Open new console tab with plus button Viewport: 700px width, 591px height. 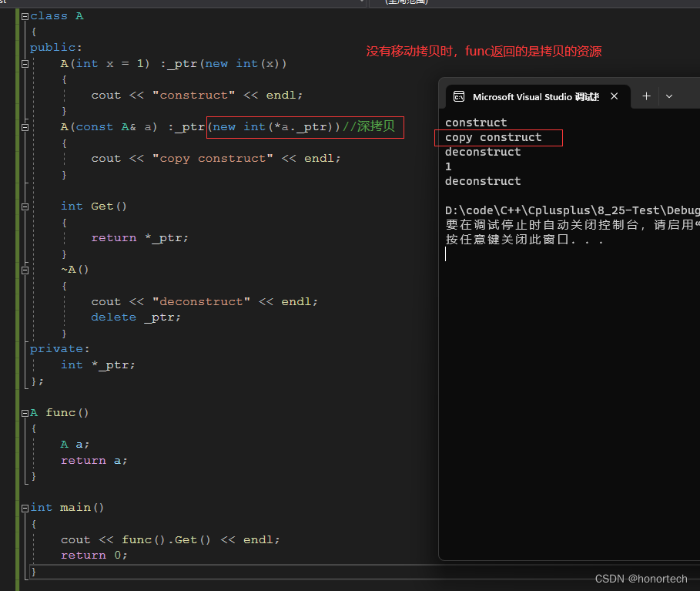coord(646,96)
